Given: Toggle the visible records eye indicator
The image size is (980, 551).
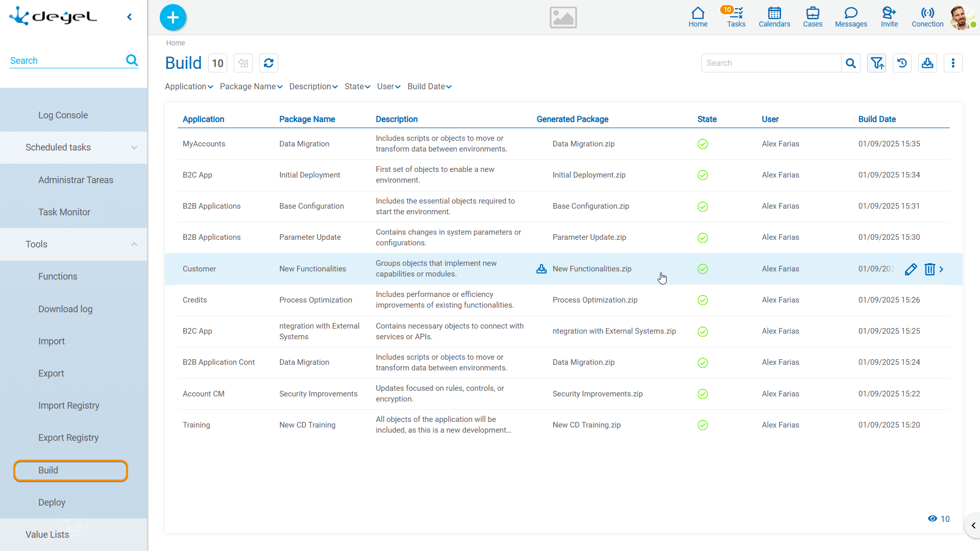Looking at the screenshot, I should click(933, 519).
